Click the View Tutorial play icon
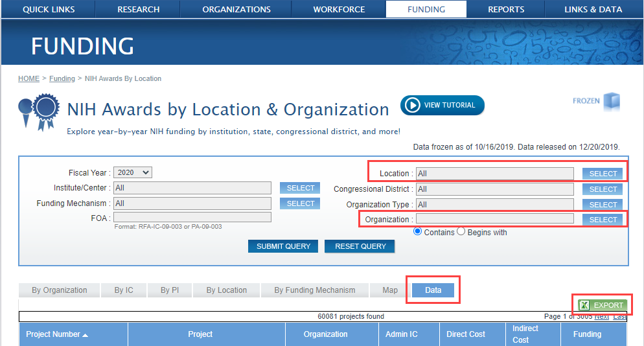Screen dimensions: 644x346 411,105
